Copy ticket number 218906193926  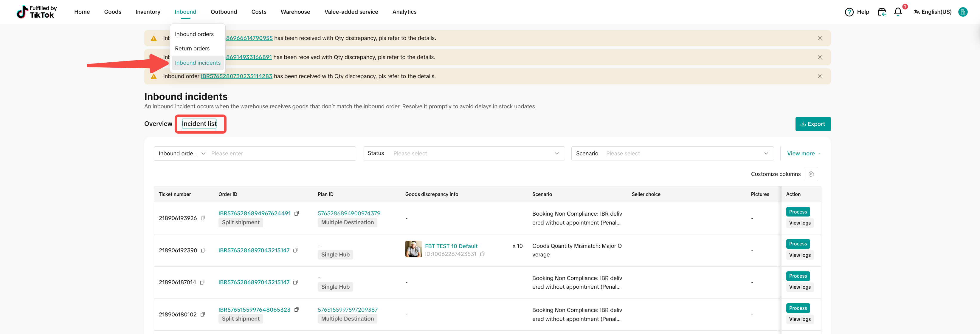pos(203,218)
